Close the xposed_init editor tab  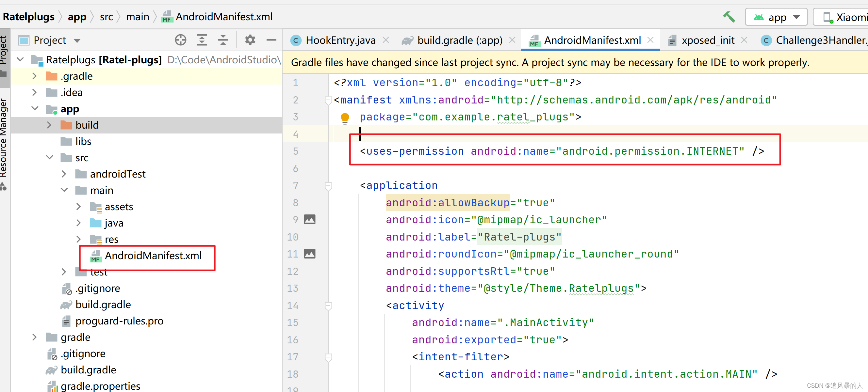(x=744, y=40)
